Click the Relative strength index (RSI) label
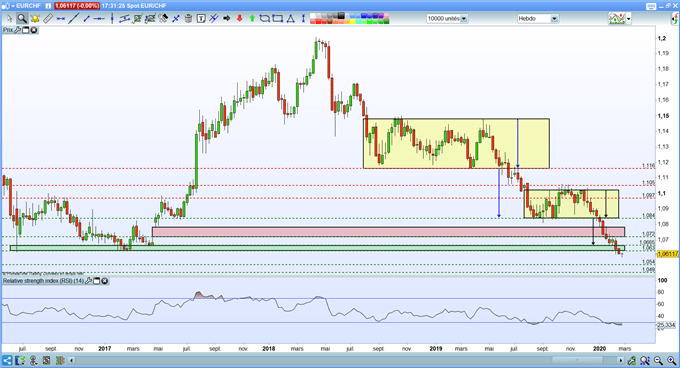Image resolution: width=680 pixels, height=368 pixels. pyautogui.click(x=43, y=281)
